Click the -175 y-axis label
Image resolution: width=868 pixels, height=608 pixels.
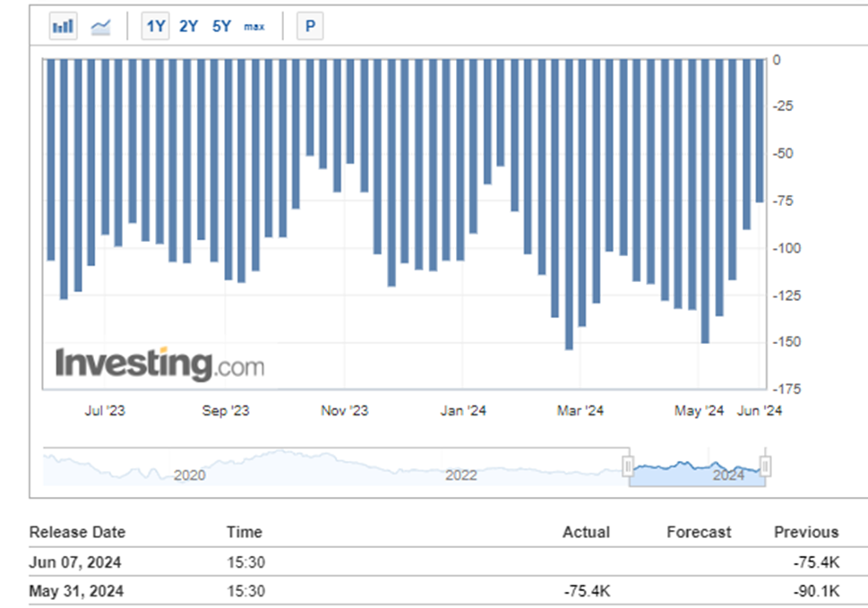click(786, 389)
